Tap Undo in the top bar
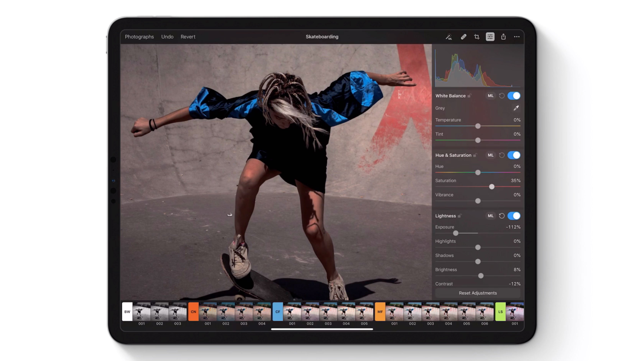This screenshot has width=644, height=361. (167, 37)
